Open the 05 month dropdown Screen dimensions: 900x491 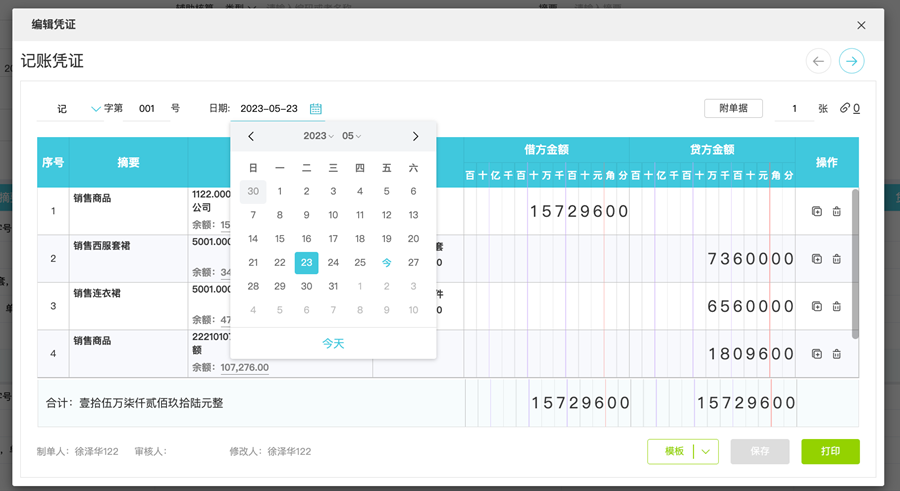tap(351, 136)
